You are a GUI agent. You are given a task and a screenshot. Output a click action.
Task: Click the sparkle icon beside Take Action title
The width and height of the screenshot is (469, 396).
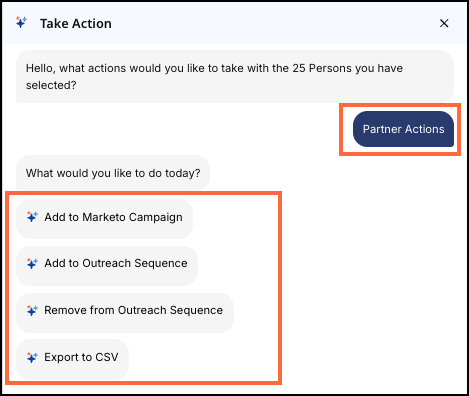coord(21,23)
